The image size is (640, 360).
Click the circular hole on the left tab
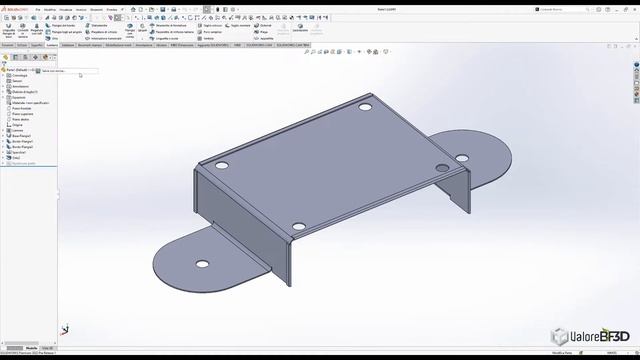pos(202,264)
